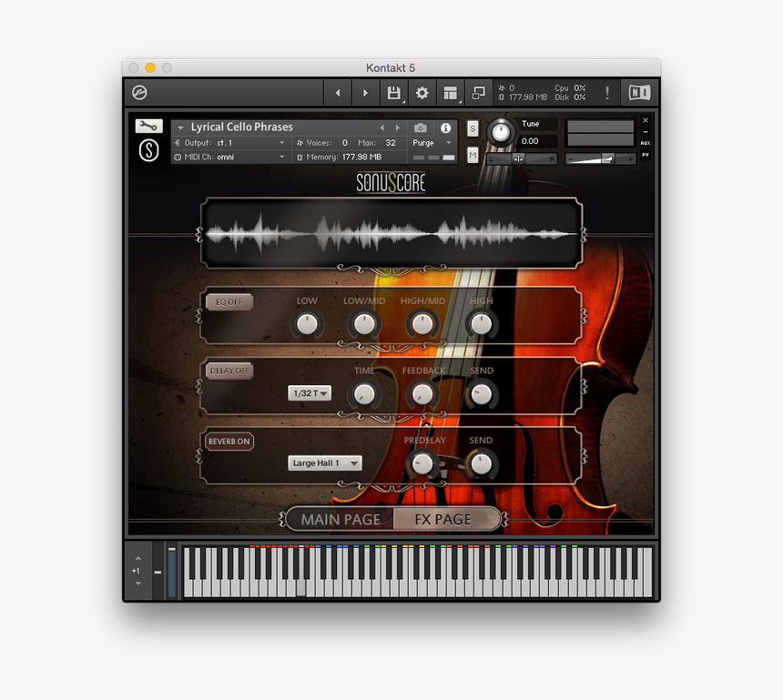Shift keyboard octave down with arrow
Image resolution: width=783 pixels, height=700 pixels.
click(x=138, y=583)
